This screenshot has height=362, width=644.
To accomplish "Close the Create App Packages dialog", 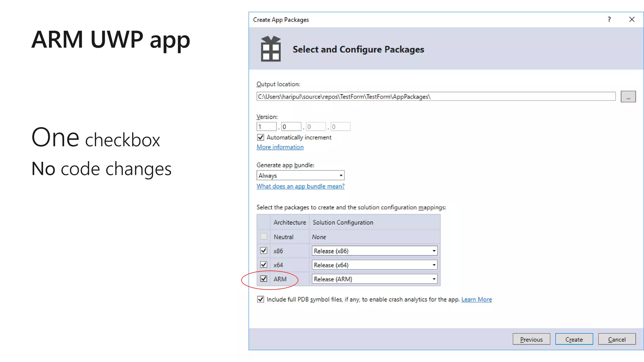I will tap(632, 19).
